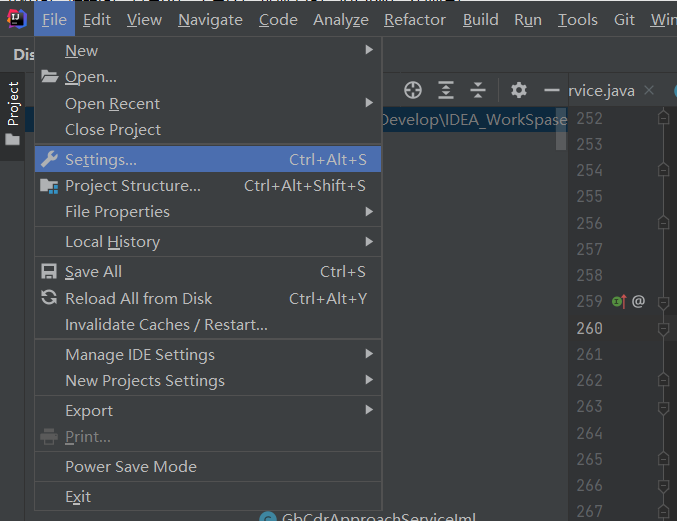Image resolution: width=677 pixels, height=521 pixels.
Task: Choose Open... from the File menu
Action: pyautogui.click(x=208, y=77)
